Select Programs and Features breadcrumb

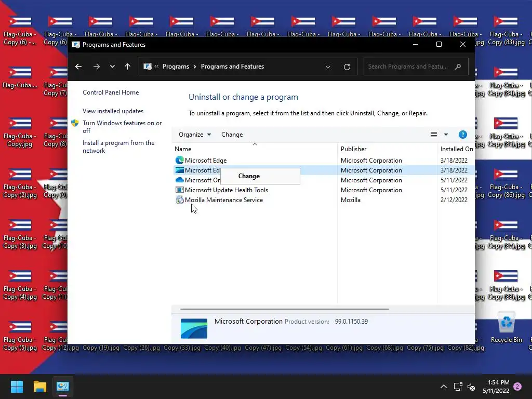tap(232, 66)
